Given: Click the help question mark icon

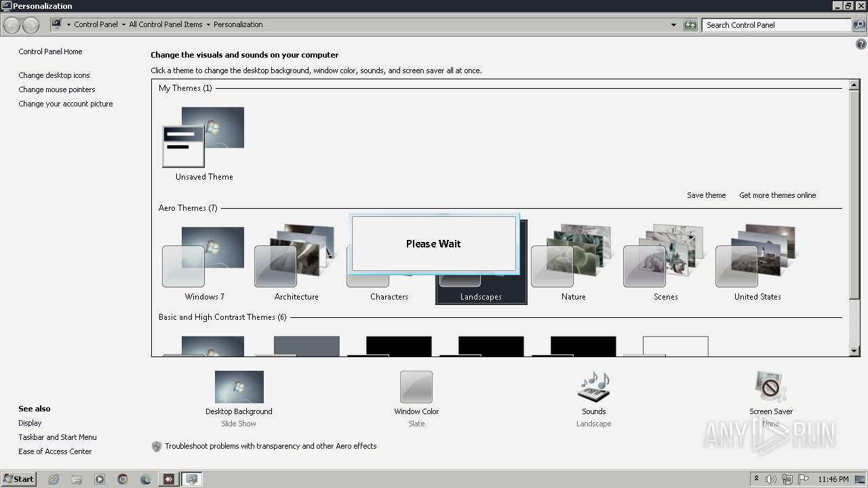Looking at the screenshot, I should coord(861,44).
